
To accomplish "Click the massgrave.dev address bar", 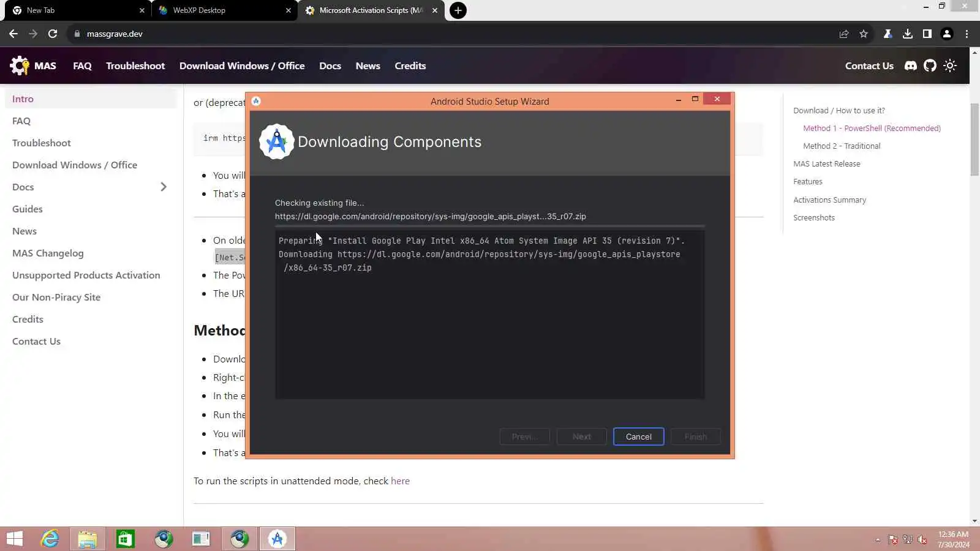I will coord(453,34).
